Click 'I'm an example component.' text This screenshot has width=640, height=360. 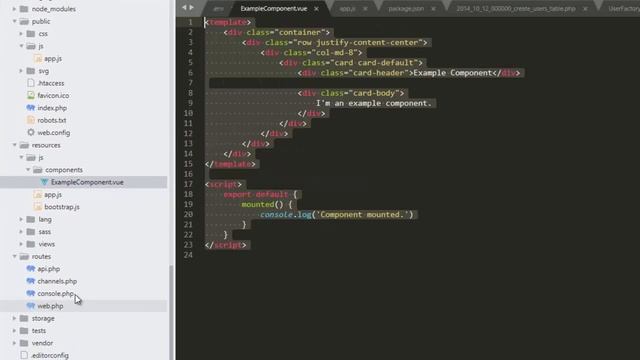tap(373, 103)
